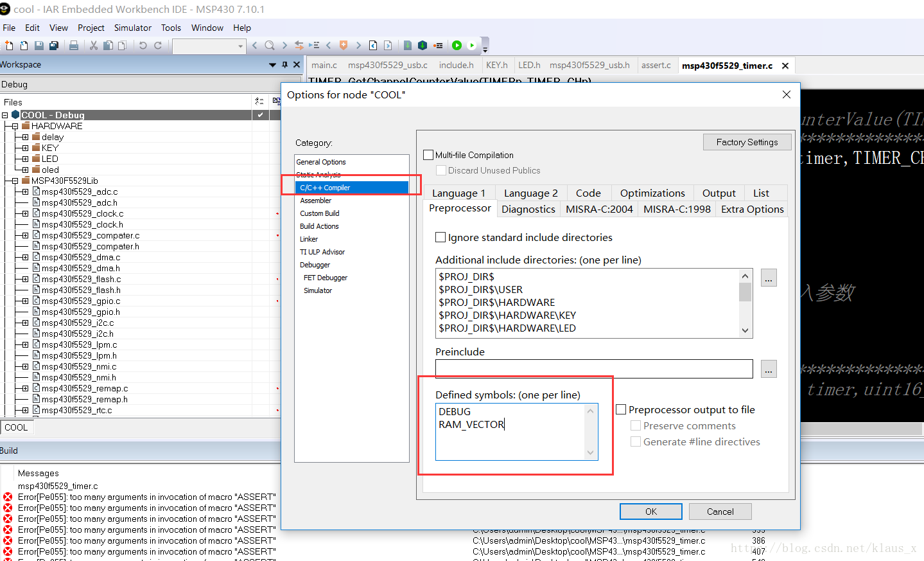Browse additional include directories with the ... button

click(769, 278)
